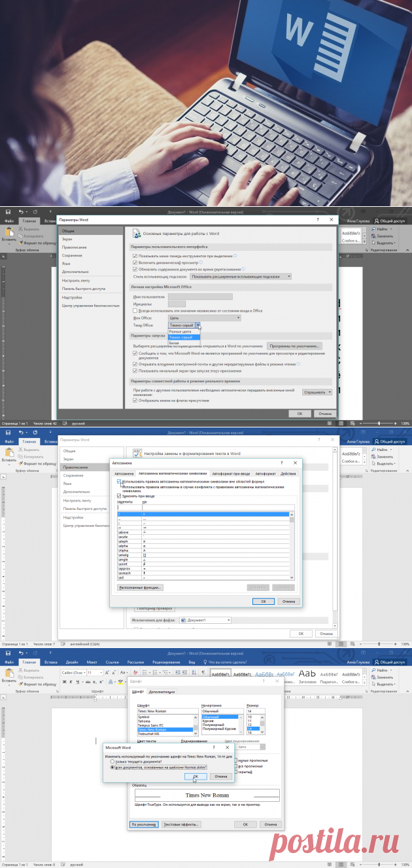Toggle 'Отображать имена на флагах присутствия' checkbox
Image resolution: width=412 pixels, height=868 pixels.
point(135,401)
